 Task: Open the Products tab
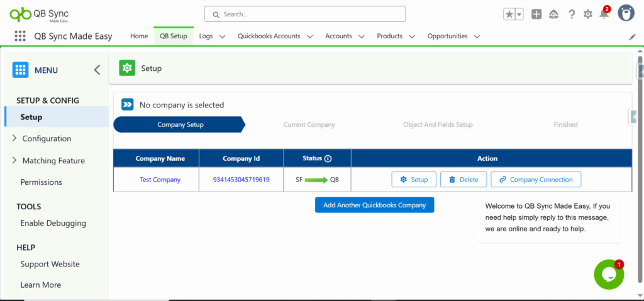point(389,36)
